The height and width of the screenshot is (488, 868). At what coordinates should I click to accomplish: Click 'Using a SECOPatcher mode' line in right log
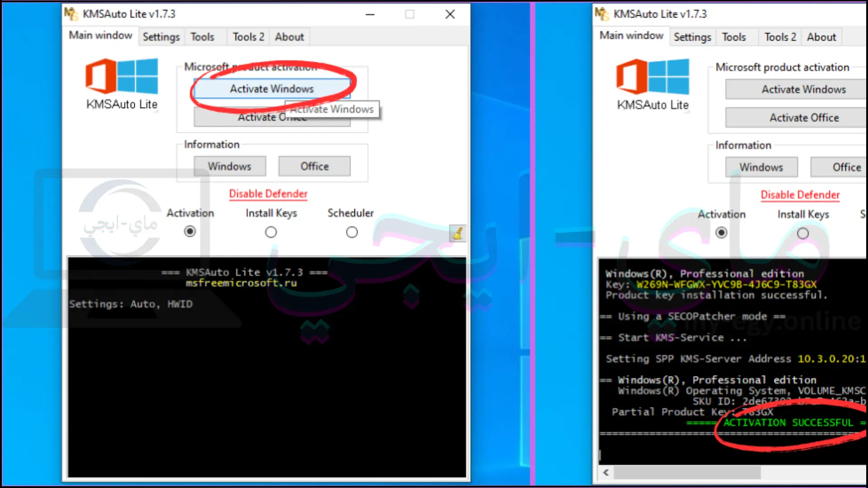pos(693,316)
